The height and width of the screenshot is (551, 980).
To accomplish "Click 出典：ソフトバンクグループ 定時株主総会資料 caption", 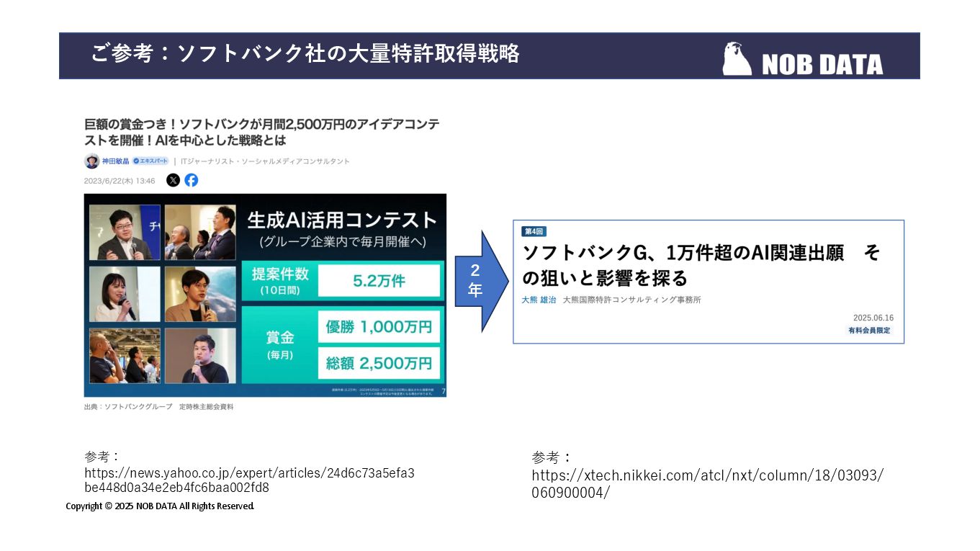I will click(159, 407).
